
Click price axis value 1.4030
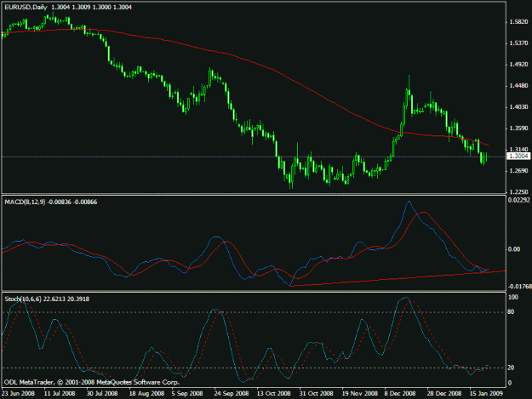coord(518,107)
